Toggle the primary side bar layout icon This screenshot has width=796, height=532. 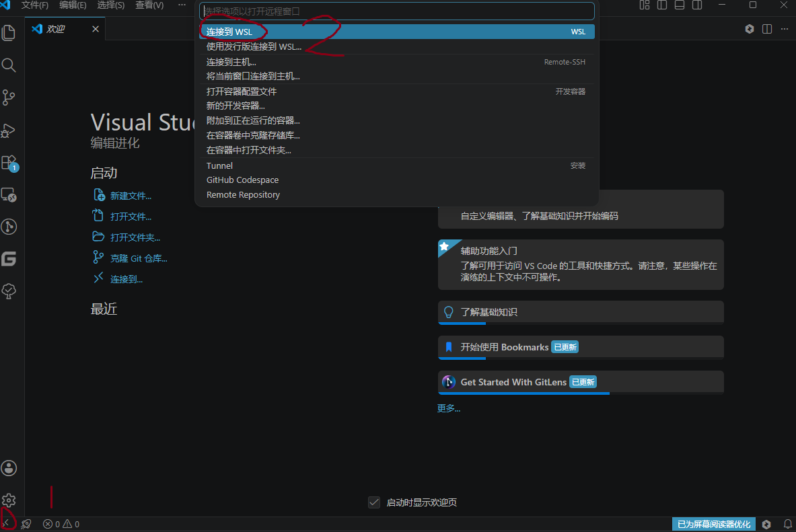click(662, 5)
